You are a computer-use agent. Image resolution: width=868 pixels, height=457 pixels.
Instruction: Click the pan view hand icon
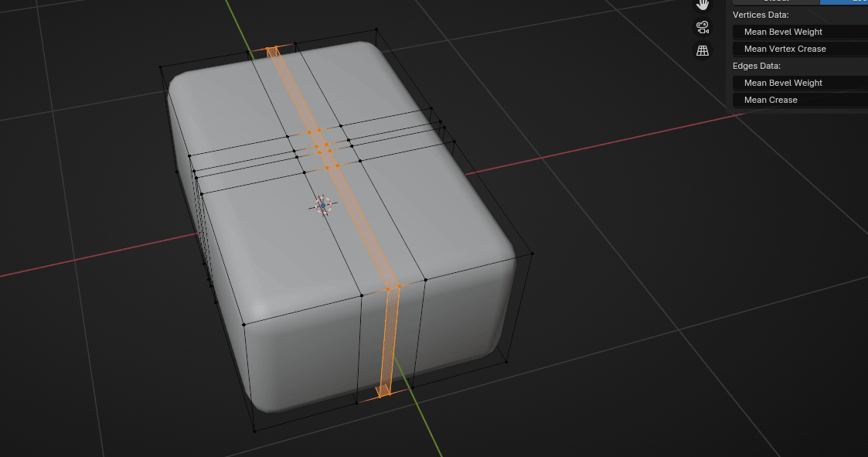(x=703, y=5)
